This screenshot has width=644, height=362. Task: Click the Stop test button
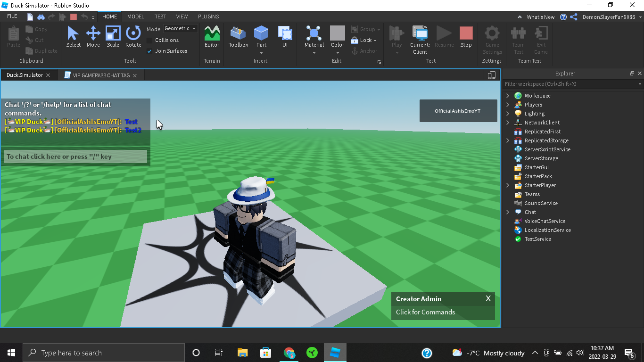click(466, 37)
